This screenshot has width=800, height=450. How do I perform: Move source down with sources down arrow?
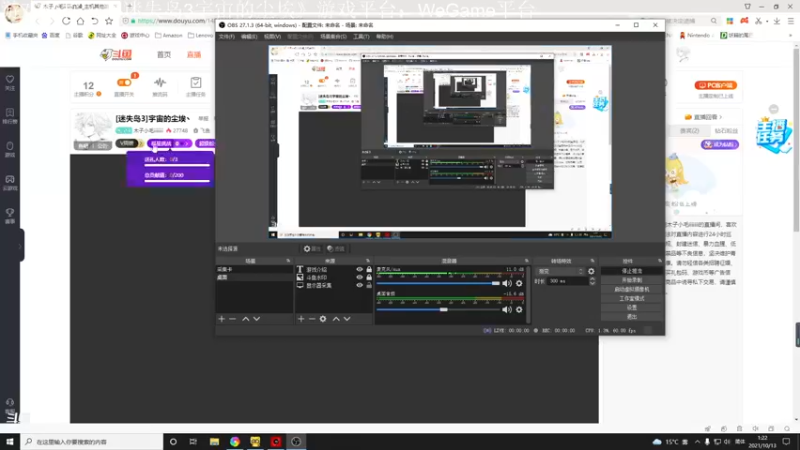pos(347,319)
